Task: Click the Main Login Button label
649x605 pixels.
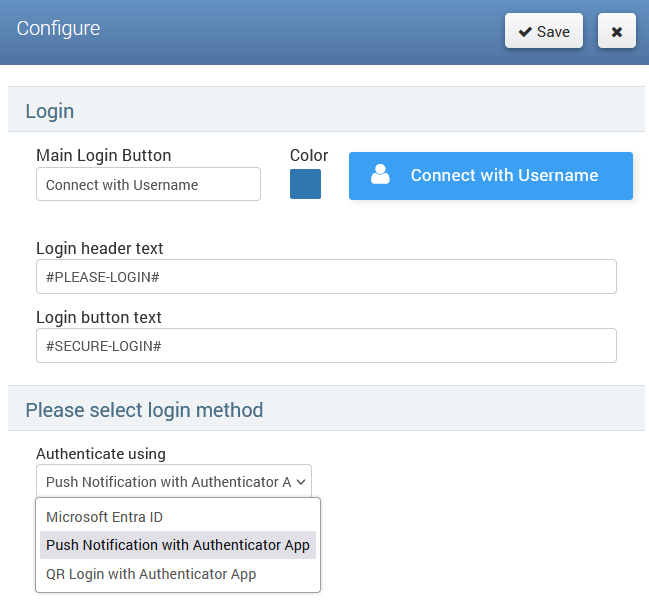Action: click(x=103, y=155)
